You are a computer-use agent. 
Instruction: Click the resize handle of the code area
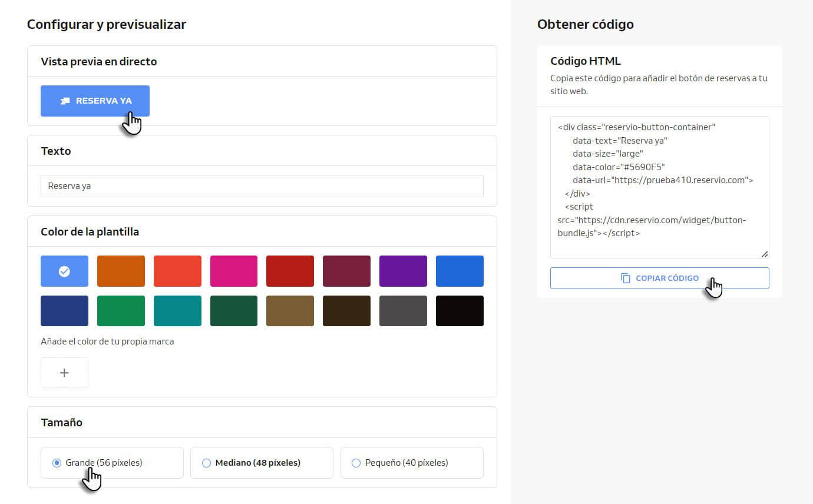765,254
